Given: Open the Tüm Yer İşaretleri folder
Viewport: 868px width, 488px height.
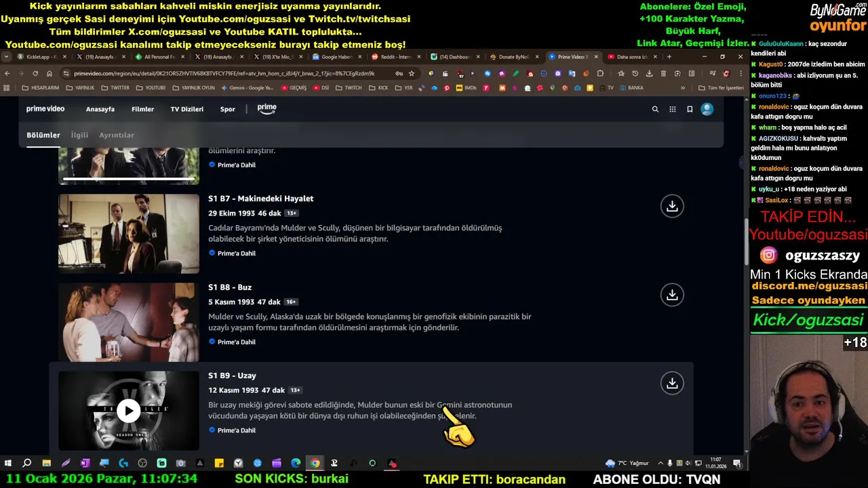Looking at the screenshot, I should click(x=722, y=87).
